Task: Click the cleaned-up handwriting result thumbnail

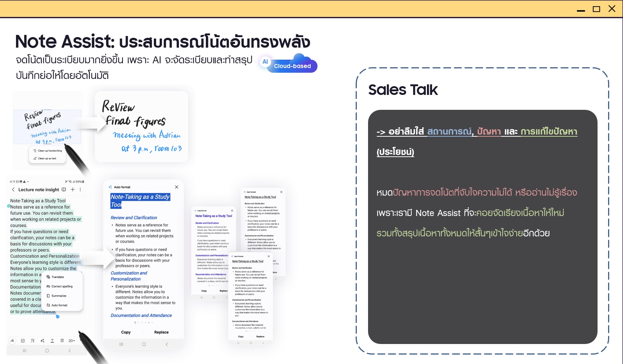Action: click(141, 127)
